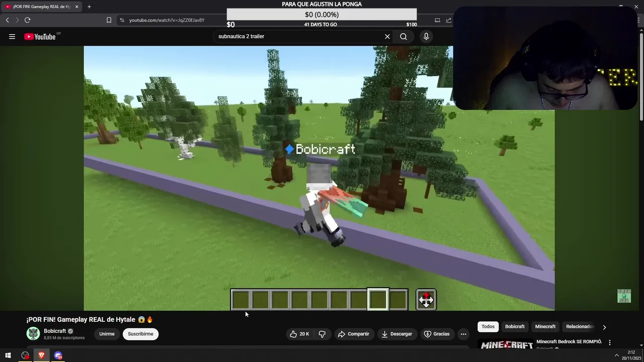The height and width of the screenshot is (362, 644).
Task: Show hidden system tray icons
Action: click(616, 355)
